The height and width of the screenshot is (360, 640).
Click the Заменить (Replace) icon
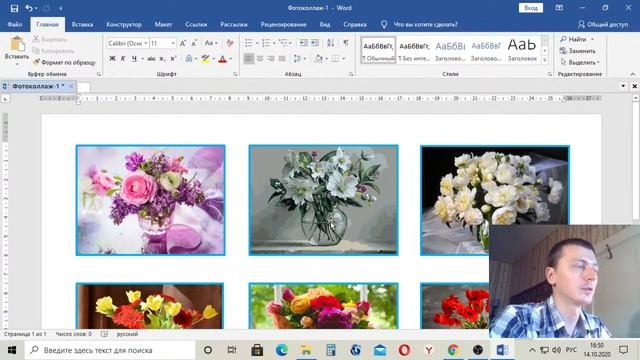[563, 51]
